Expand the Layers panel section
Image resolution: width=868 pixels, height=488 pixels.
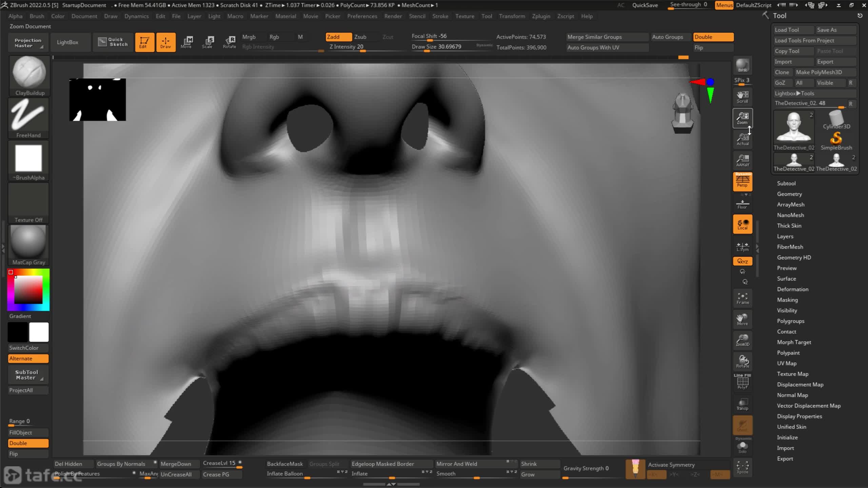(x=785, y=236)
